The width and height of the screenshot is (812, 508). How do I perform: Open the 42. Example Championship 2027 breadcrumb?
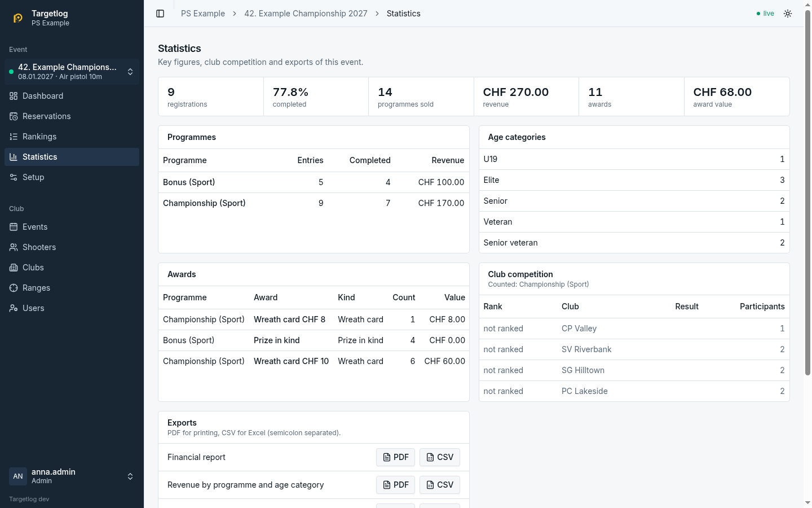pyautogui.click(x=306, y=14)
